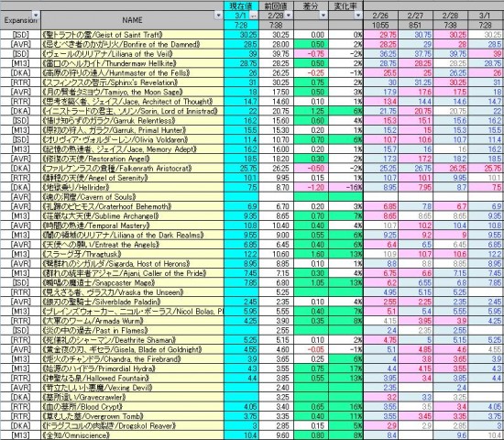Select the Geist of Saint Traft name cell
Image resolution: width=504 pixels, height=440 pixels.
click(x=132, y=35)
